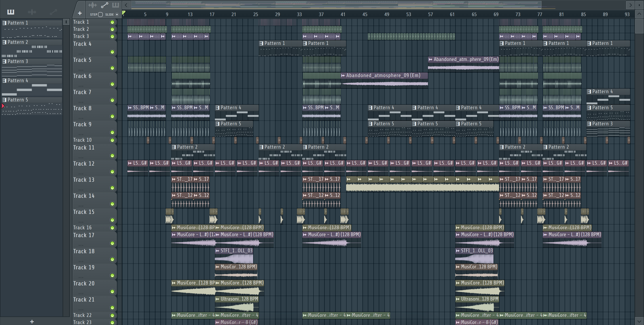The width and height of the screenshot is (644, 325).
Task: Mute Track 22 using its green LED
Action: click(112, 316)
